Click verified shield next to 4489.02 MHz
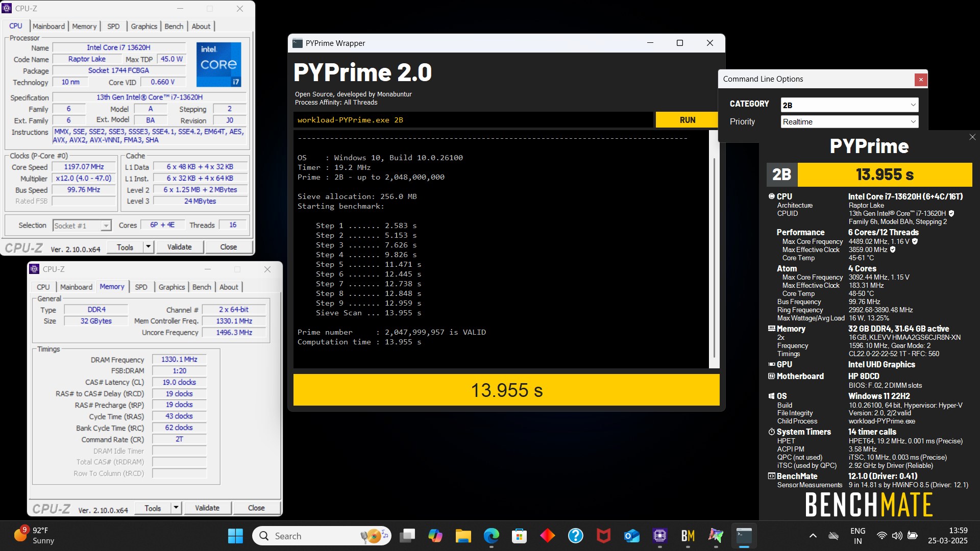The height and width of the screenshot is (551, 980). click(x=915, y=241)
